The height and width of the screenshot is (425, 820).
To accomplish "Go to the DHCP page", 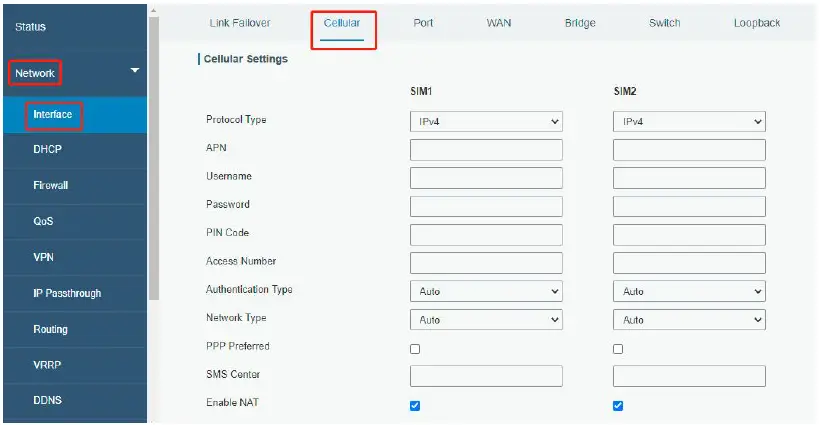I will [49, 149].
